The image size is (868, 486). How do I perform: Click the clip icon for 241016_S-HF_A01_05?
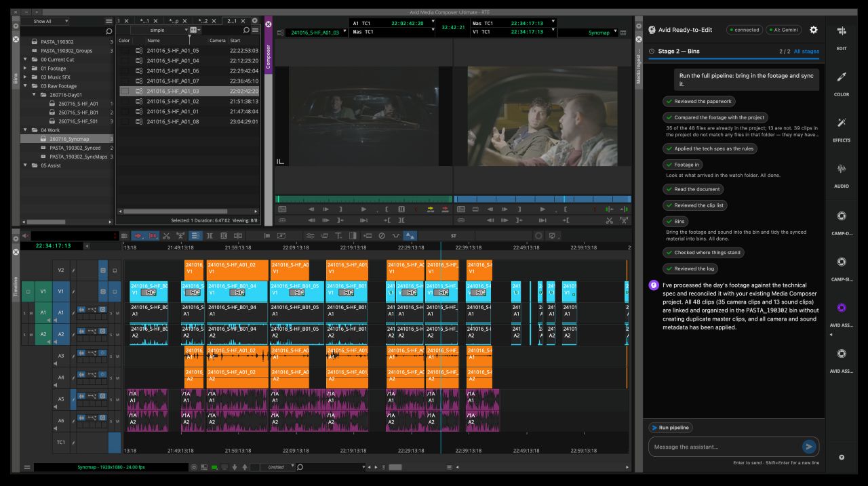pyautogui.click(x=139, y=51)
